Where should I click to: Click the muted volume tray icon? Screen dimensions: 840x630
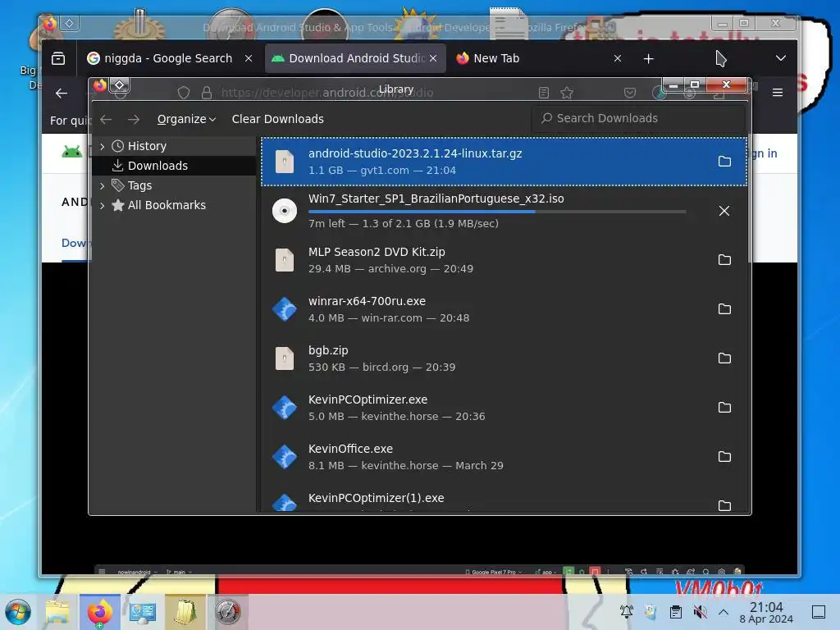(700, 612)
